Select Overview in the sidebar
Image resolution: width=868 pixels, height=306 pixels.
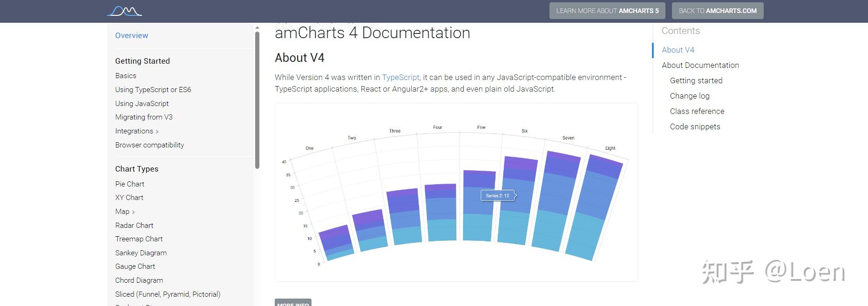click(x=131, y=35)
